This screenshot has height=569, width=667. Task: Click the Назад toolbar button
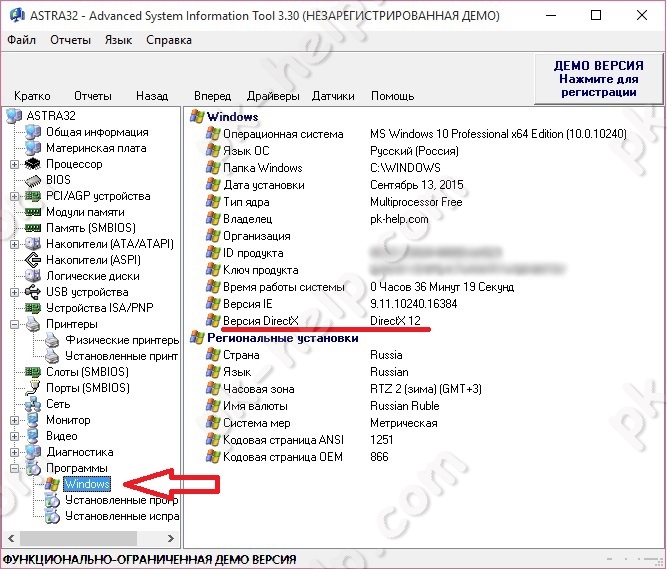pos(152,96)
